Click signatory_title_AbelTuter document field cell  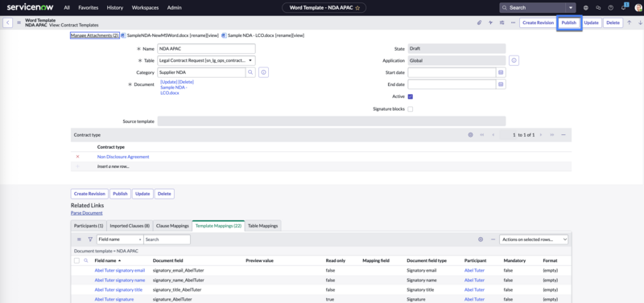[x=177, y=290]
